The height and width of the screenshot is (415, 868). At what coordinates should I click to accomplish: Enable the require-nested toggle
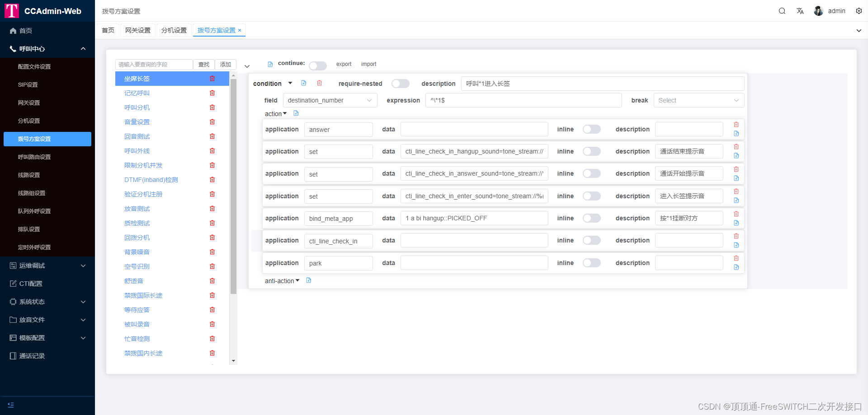click(x=400, y=84)
